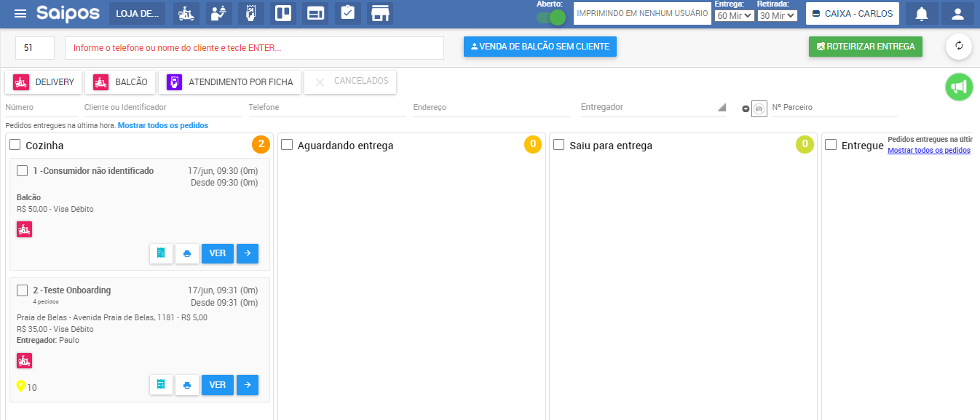980x420 pixels.
Task: Select order 1 Consumidor não identificado checkbox
Action: 23,171
